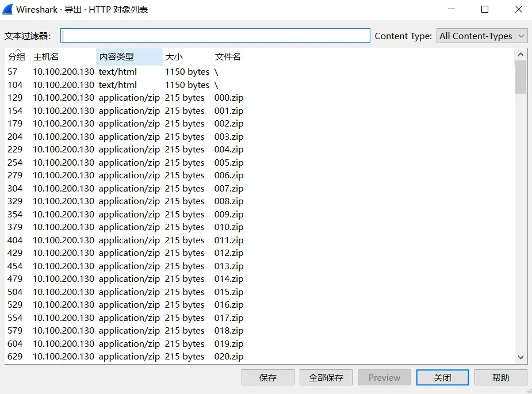Click text/html type in row 104
This screenshot has width=532, height=394.
pos(118,85)
